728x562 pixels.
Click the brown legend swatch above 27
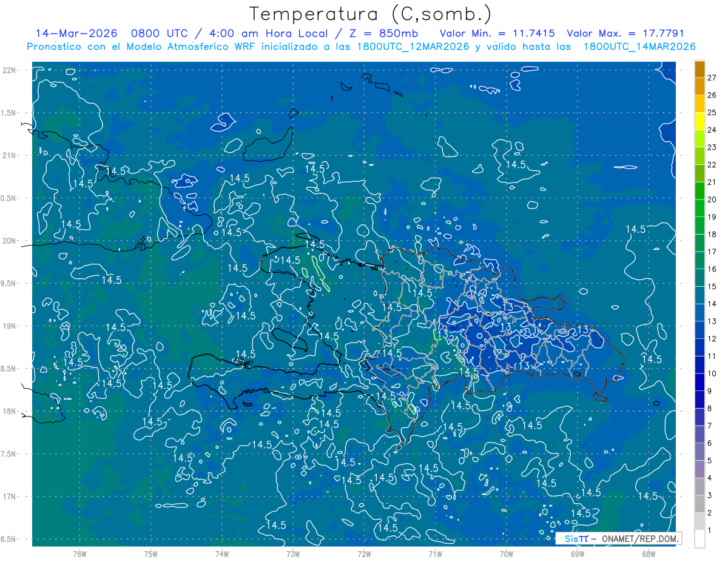click(699, 69)
